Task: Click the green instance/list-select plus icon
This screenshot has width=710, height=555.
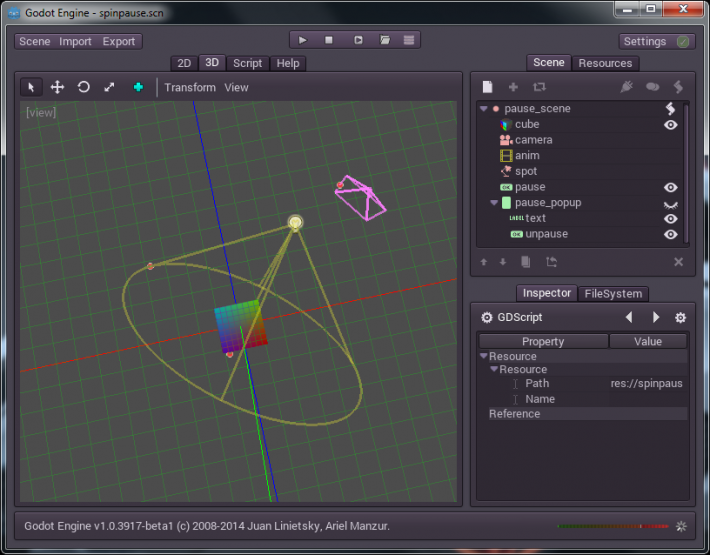Action: coord(138,87)
